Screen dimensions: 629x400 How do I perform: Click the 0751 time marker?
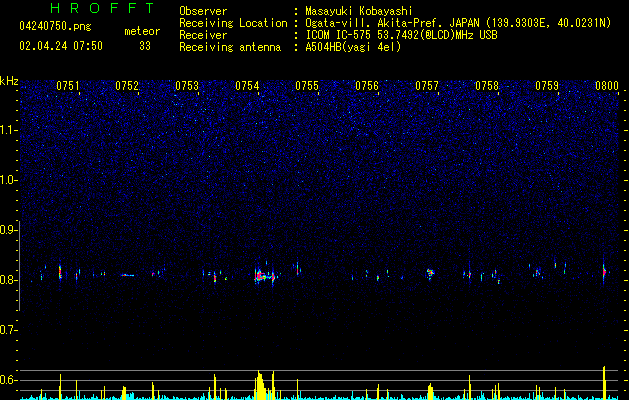click(x=68, y=86)
